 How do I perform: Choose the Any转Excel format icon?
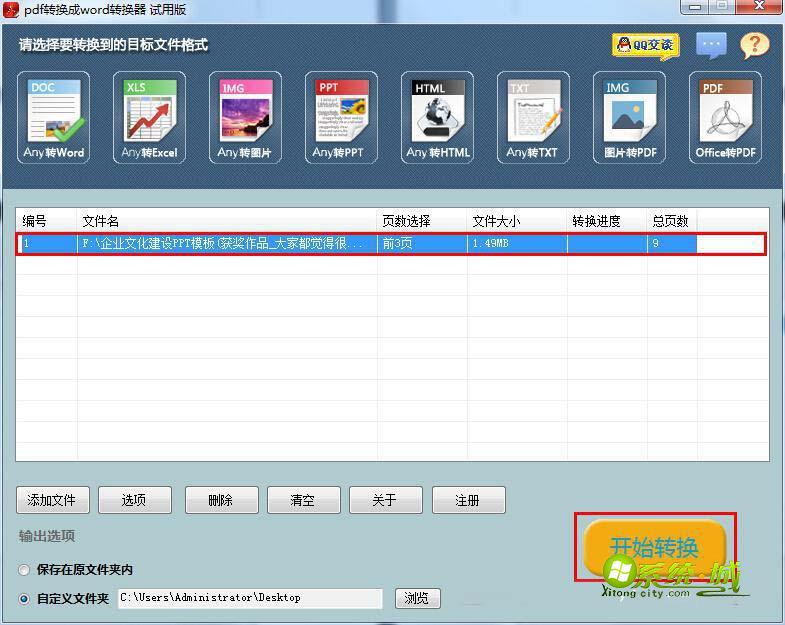(149, 117)
